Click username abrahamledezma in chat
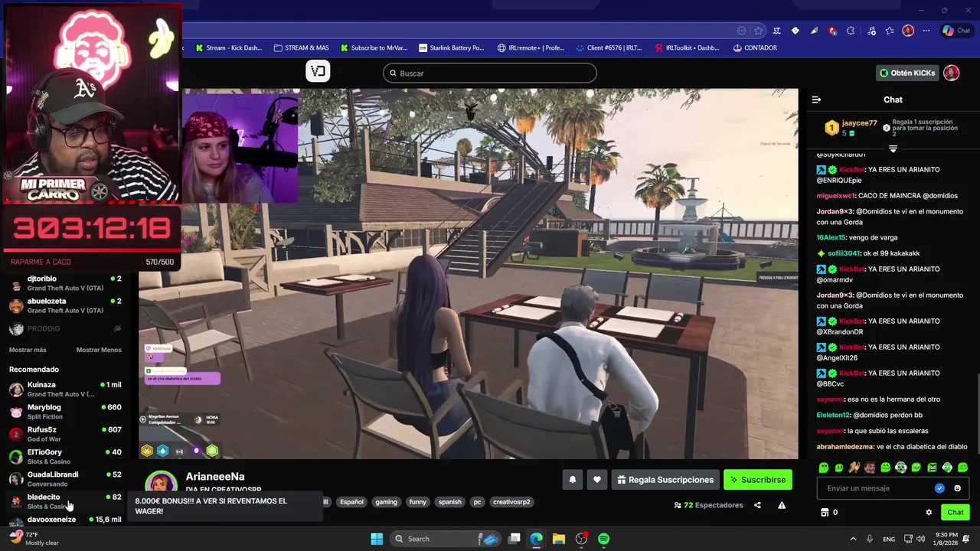 click(845, 446)
